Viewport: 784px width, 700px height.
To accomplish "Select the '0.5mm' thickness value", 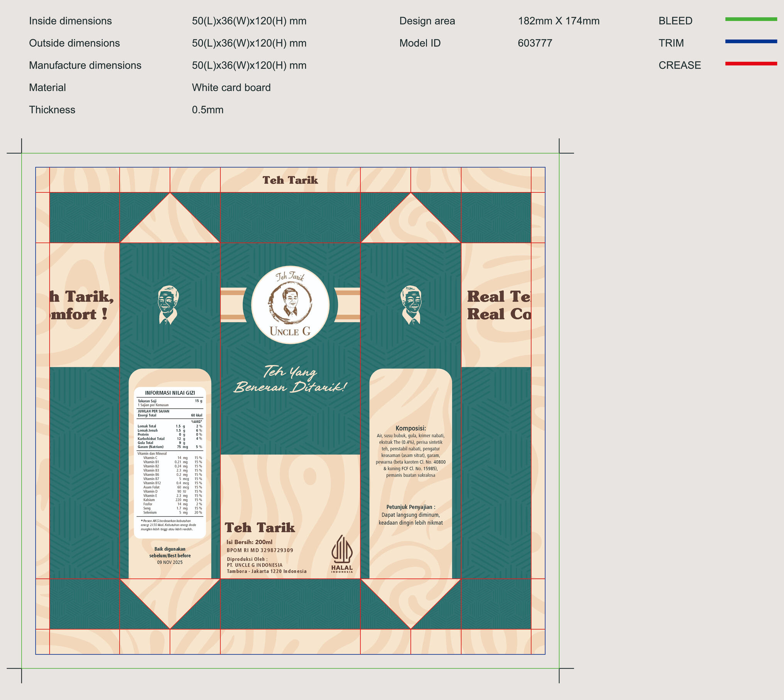I will (x=208, y=110).
